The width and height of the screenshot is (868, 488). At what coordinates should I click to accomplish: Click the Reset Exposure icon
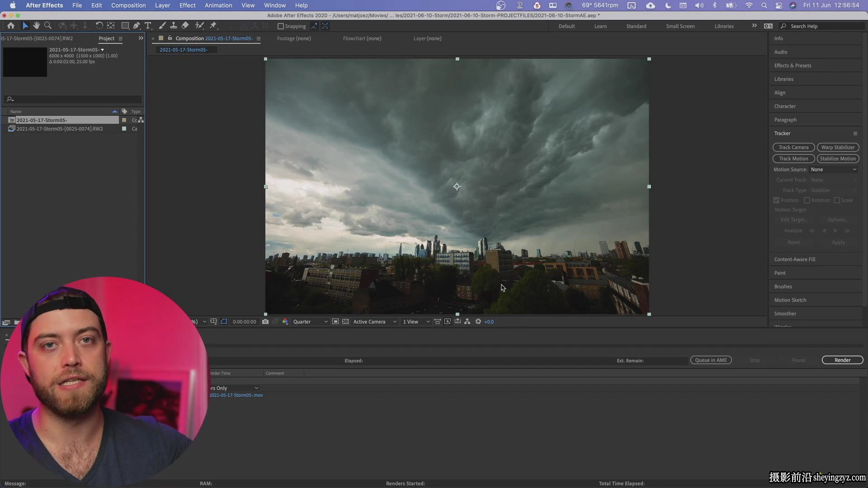478,322
